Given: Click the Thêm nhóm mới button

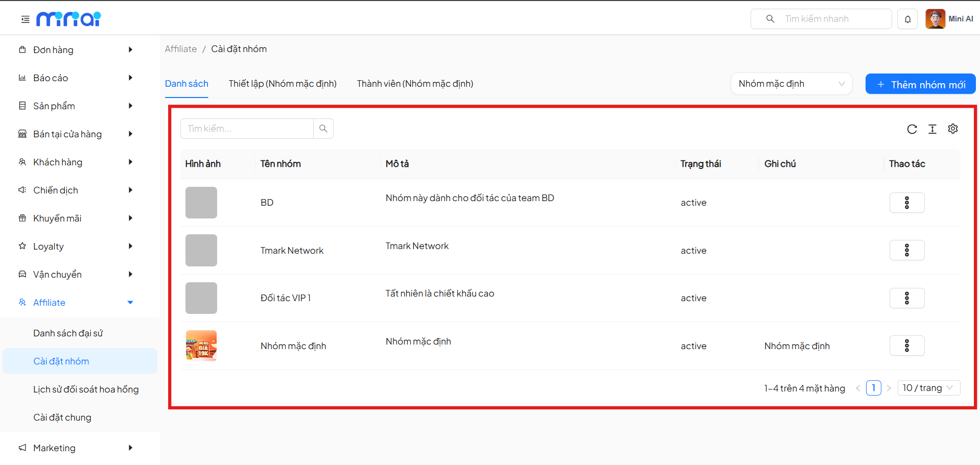Looking at the screenshot, I should (920, 84).
